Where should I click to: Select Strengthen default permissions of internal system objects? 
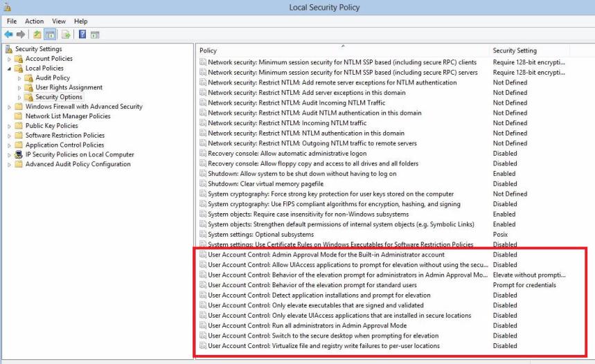[x=341, y=224]
